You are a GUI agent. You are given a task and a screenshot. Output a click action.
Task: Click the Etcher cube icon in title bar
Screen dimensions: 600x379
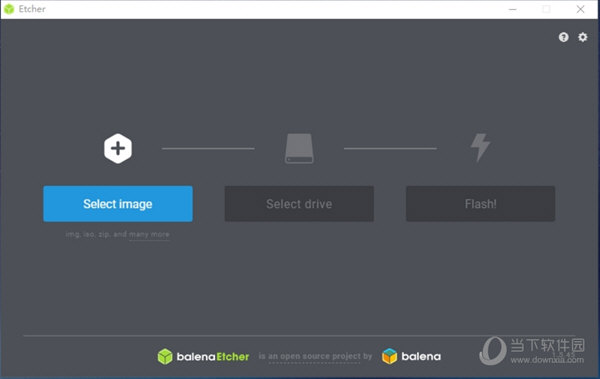pyautogui.click(x=9, y=9)
